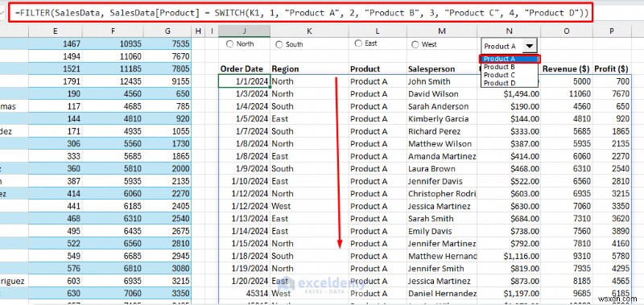The image size is (644, 305).
Task: Select the South radio button
Action: [x=279, y=45]
